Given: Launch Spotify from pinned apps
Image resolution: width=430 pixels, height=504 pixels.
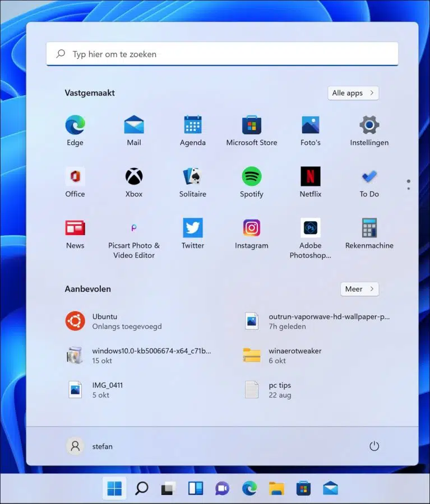Looking at the screenshot, I should coord(252,182).
